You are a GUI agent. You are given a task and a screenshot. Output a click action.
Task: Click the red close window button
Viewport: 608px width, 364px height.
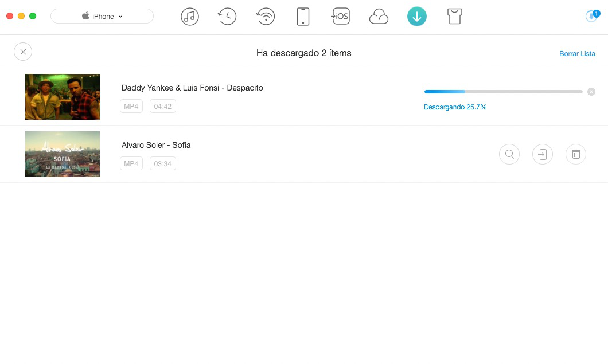coord(10,16)
